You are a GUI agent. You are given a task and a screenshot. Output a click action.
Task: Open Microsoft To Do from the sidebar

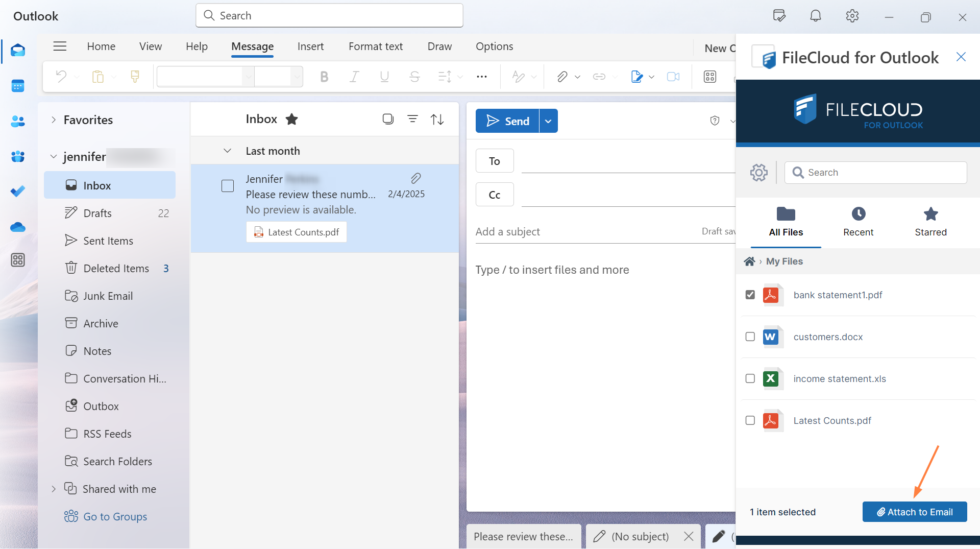[18, 191]
